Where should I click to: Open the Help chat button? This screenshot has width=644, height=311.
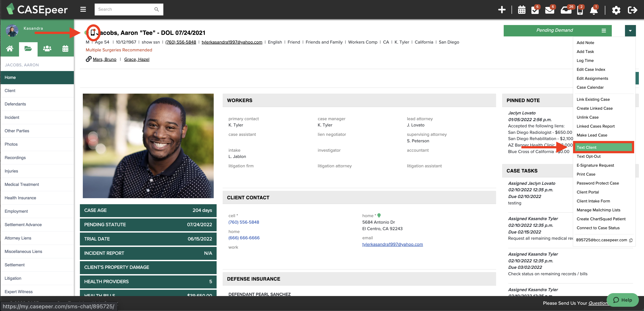click(623, 300)
